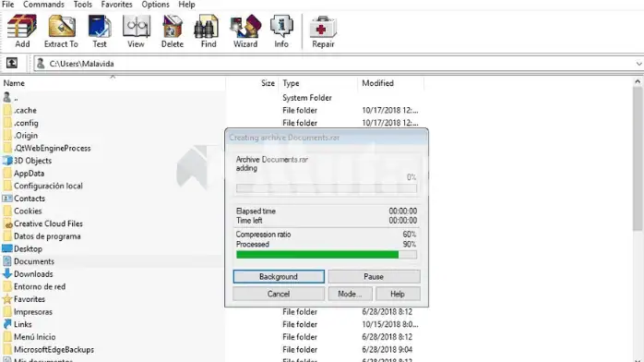Image resolution: width=644 pixels, height=362 pixels.
Task: Open the Tools menu
Action: coord(82,5)
